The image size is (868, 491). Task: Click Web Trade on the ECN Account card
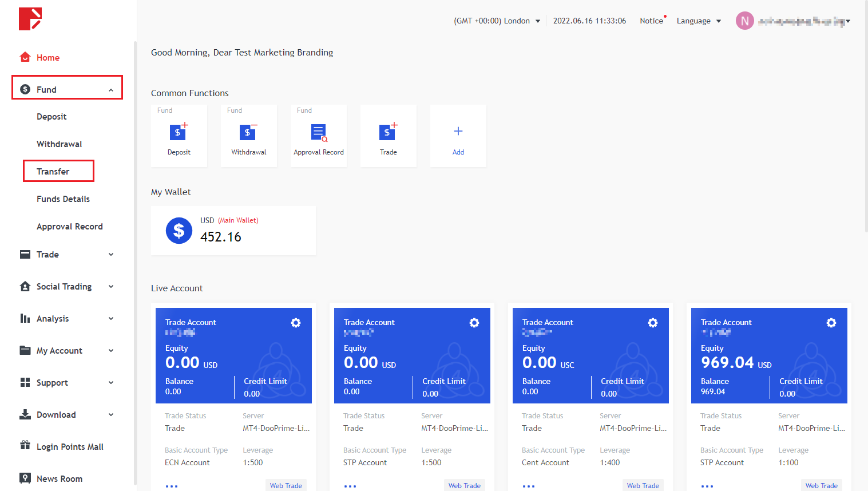[x=286, y=485]
